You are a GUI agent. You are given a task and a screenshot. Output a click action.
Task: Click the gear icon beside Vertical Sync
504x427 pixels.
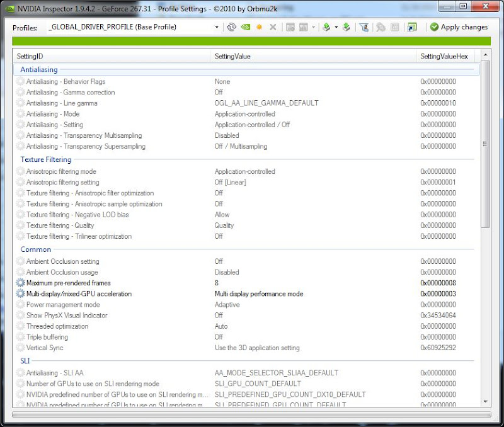coord(20,348)
